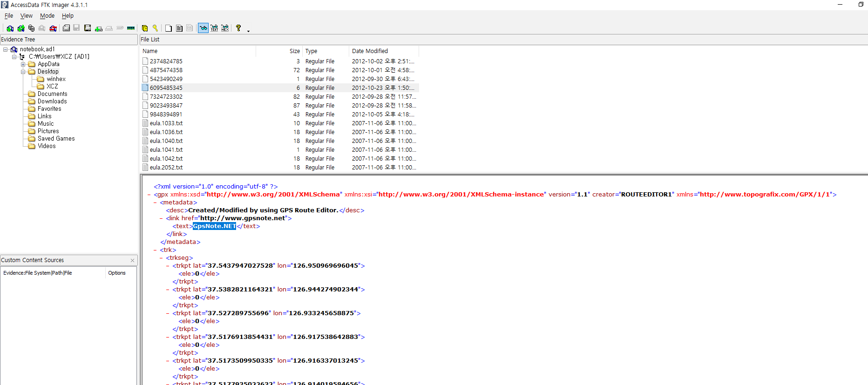Open the View menu

27,16
